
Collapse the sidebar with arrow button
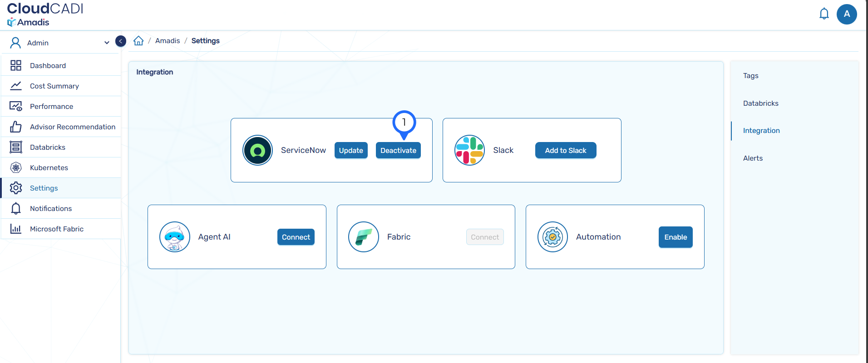coord(121,41)
